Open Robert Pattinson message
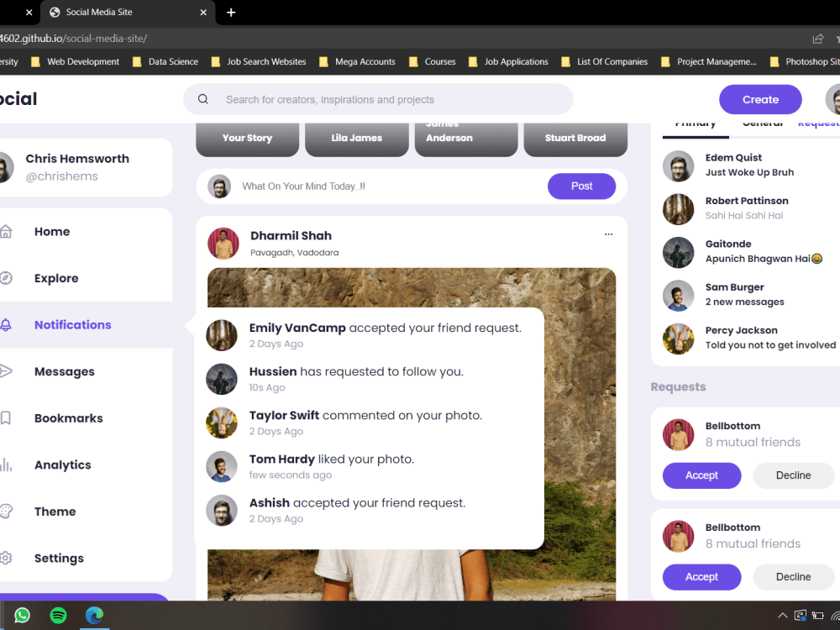Image resolution: width=840 pixels, height=630 pixels. coord(750,207)
